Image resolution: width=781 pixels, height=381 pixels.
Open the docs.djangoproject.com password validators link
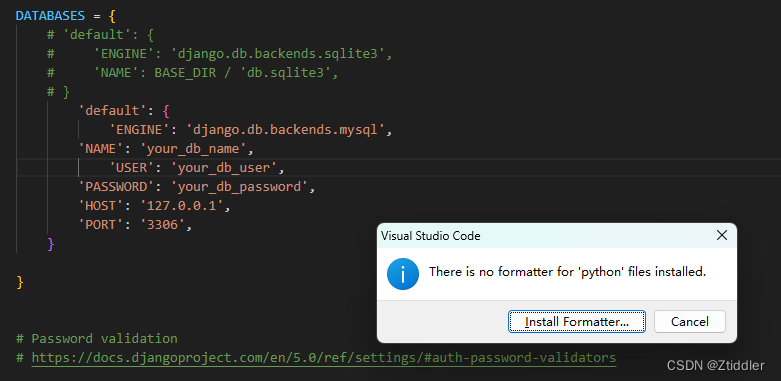pos(324,358)
